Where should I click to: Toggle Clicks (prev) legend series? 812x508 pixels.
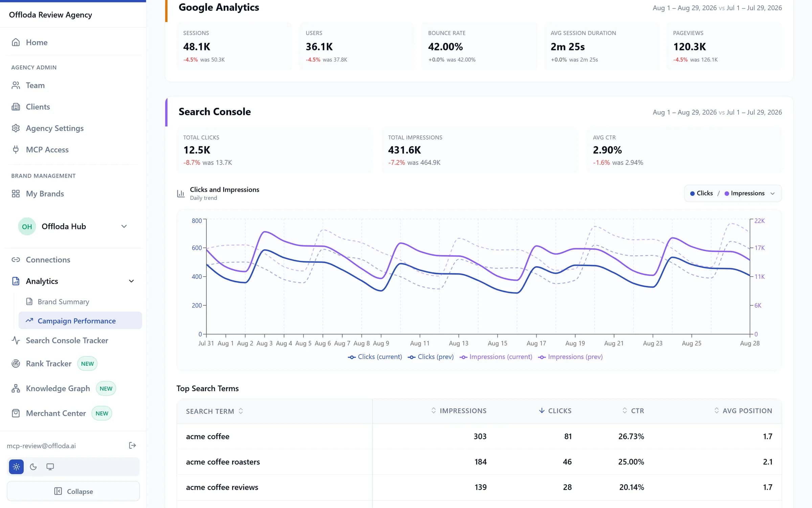pyautogui.click(x=431, y=357)
